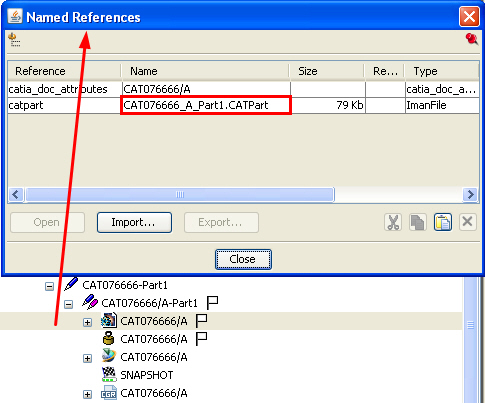Select the CAT076666/A label beside the CGR icon
The width and height of the screenshot is (485, 403).
(x=154, y=393)
